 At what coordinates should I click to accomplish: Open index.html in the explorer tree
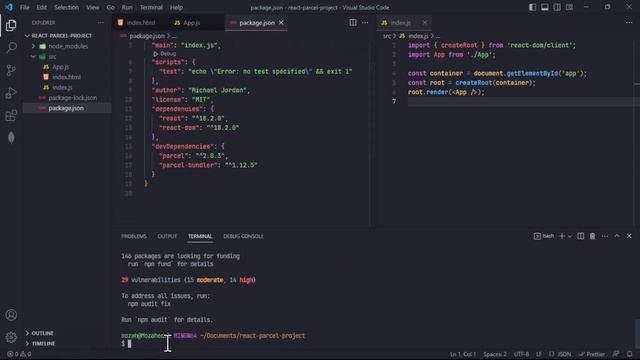67,77
